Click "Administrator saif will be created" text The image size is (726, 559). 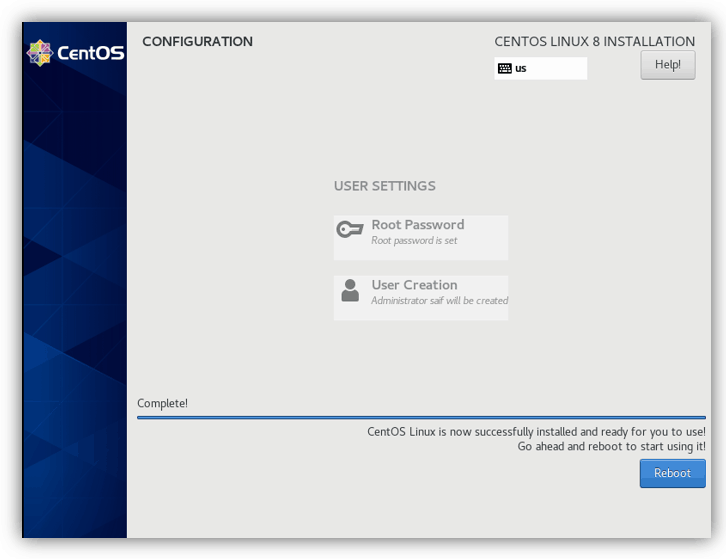click(439, 301)
